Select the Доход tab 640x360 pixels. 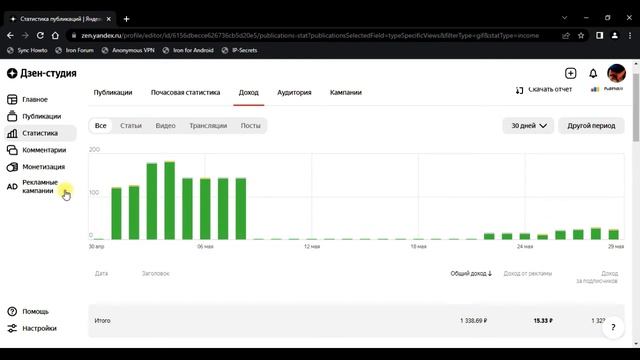click(249, 92)
